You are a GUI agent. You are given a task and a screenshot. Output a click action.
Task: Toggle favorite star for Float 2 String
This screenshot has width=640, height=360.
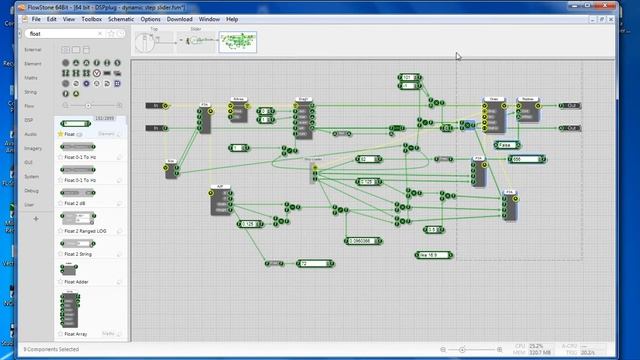click(x=60, y=254)
